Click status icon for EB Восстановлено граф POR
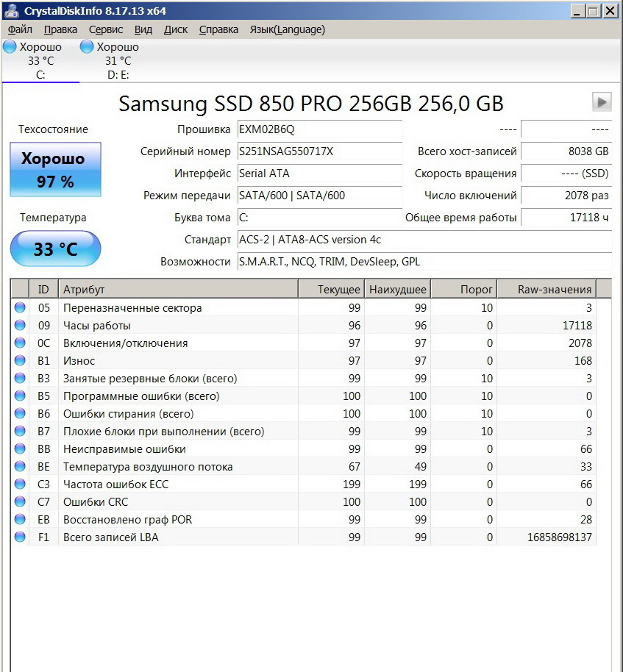The image size is (623, 672). (x=20, y=519)
